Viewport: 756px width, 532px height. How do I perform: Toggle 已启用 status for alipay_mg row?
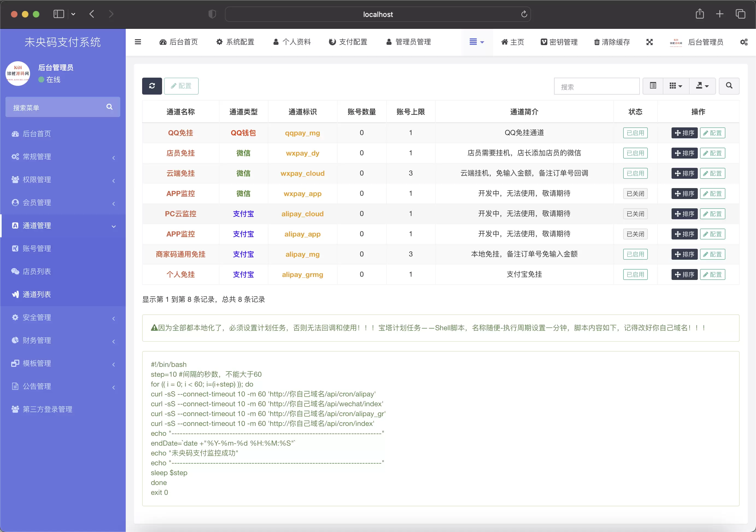click(635, 254)
